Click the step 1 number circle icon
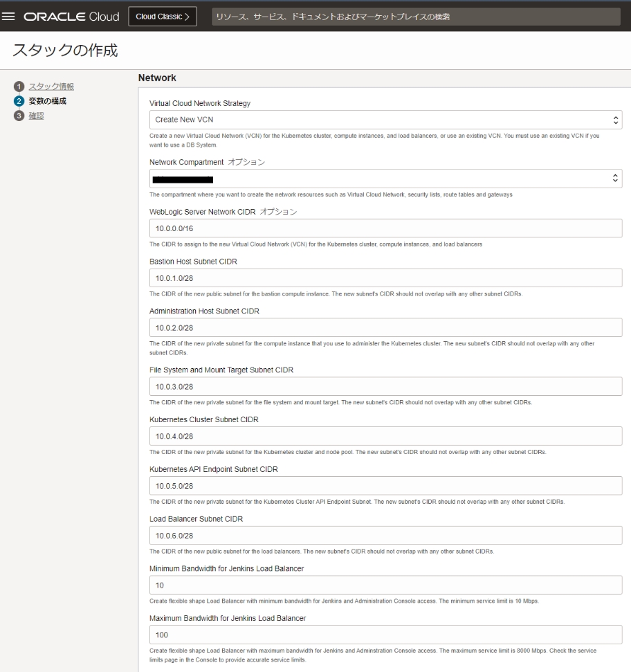 coord(19,87)
